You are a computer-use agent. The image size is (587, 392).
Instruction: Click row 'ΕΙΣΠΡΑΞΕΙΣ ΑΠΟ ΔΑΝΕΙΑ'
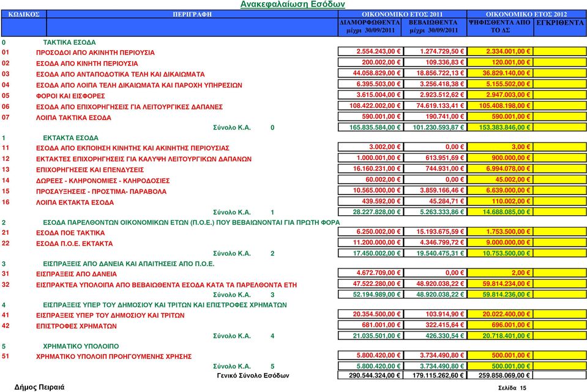[x=77, y=274]
